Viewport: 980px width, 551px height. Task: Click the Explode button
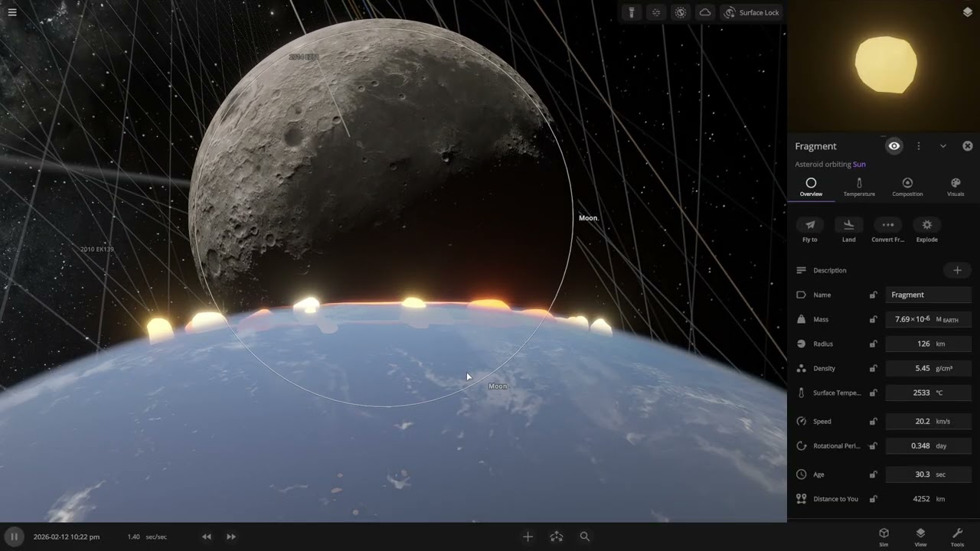coord(927,230)
